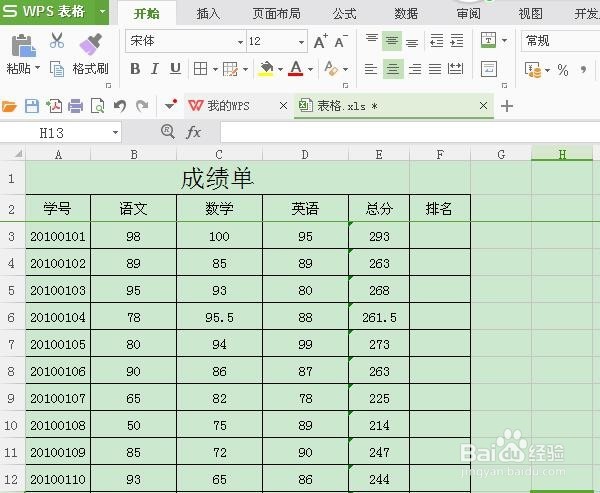This screenshot has height=493, width=600.
Task: Add a new document tab
Action: coord(507,106)
